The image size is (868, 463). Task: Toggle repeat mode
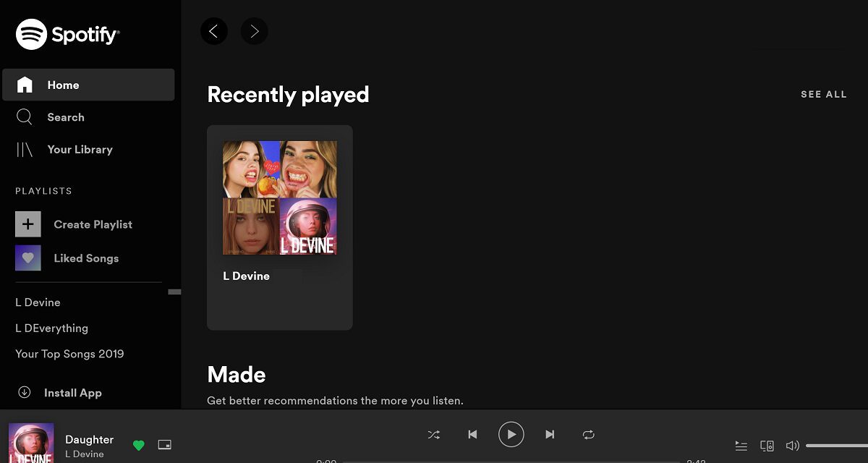[x=588, y=434]
